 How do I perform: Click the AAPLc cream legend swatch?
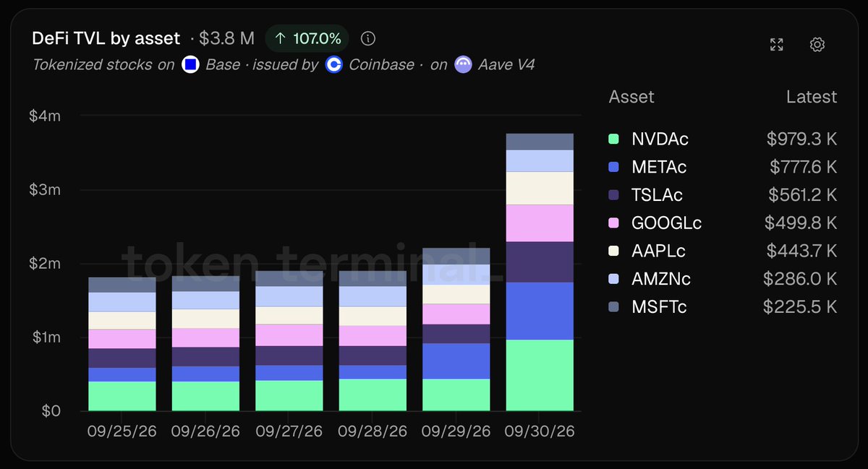coord(614,251)
